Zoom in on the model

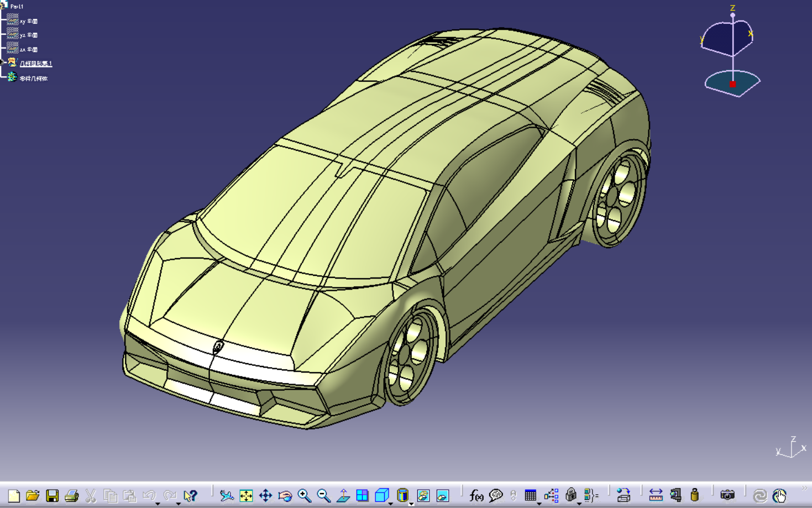tap(304, 496)
